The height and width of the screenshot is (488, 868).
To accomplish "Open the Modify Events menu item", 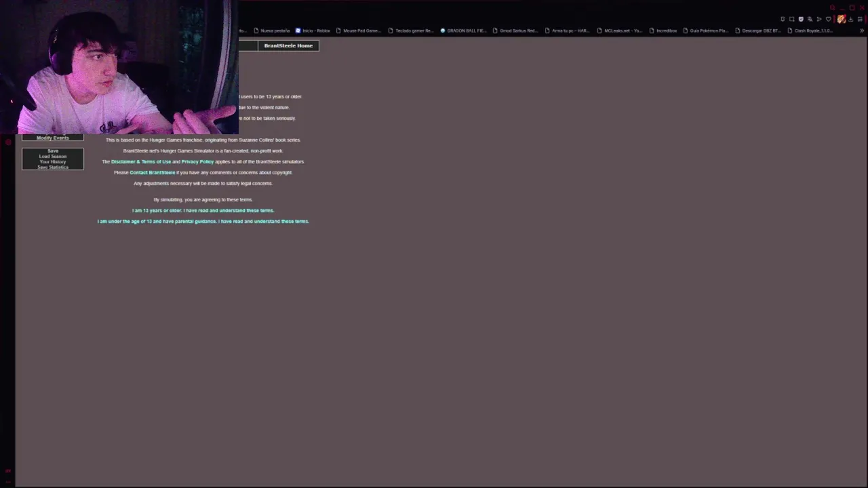I will click(52, 138).
